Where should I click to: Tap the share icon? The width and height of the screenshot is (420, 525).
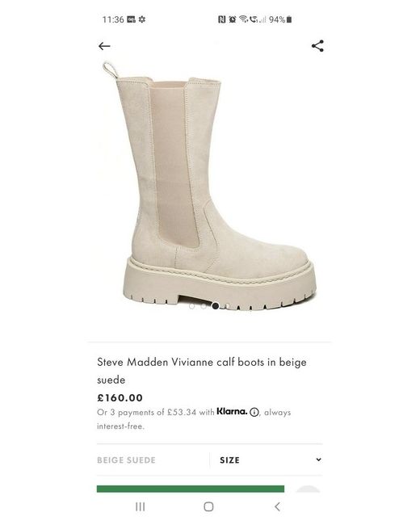point(317,46)
